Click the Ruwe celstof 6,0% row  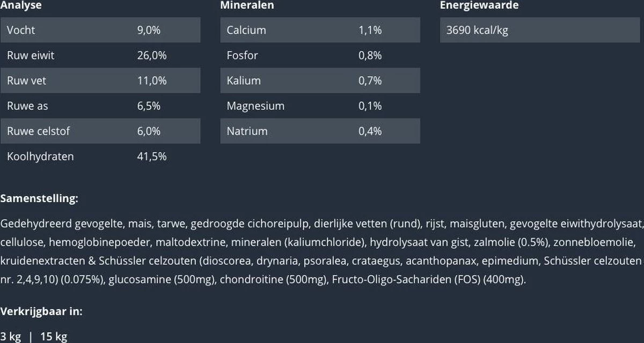pyautogui.click(x=100, y=131)
